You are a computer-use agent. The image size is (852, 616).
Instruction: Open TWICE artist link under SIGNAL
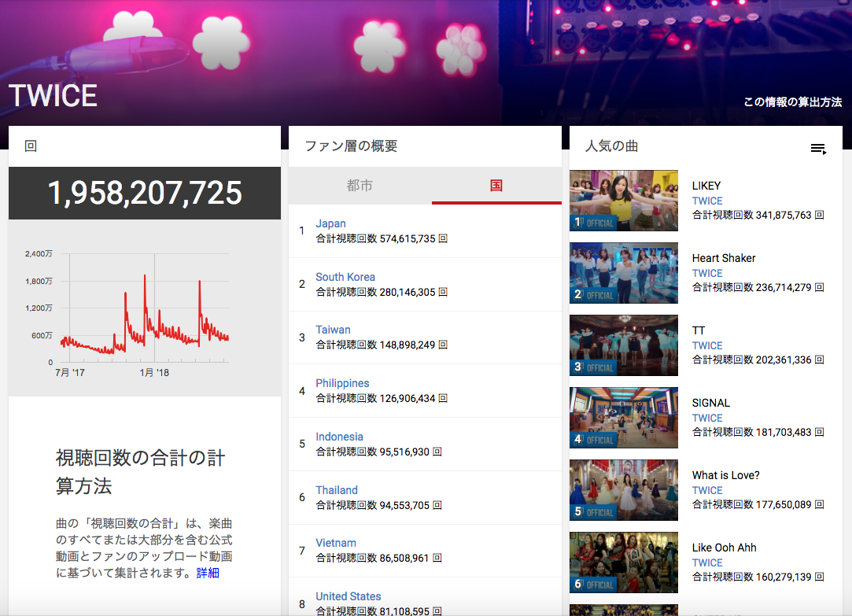[707, 419]
